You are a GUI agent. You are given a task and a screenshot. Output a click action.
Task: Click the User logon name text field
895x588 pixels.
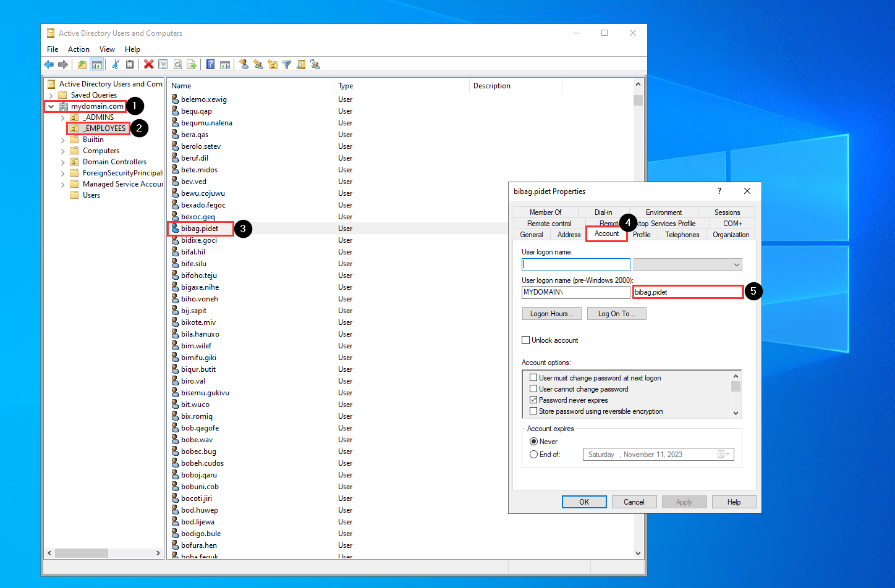pyautogui.click(x=576, y=265)
